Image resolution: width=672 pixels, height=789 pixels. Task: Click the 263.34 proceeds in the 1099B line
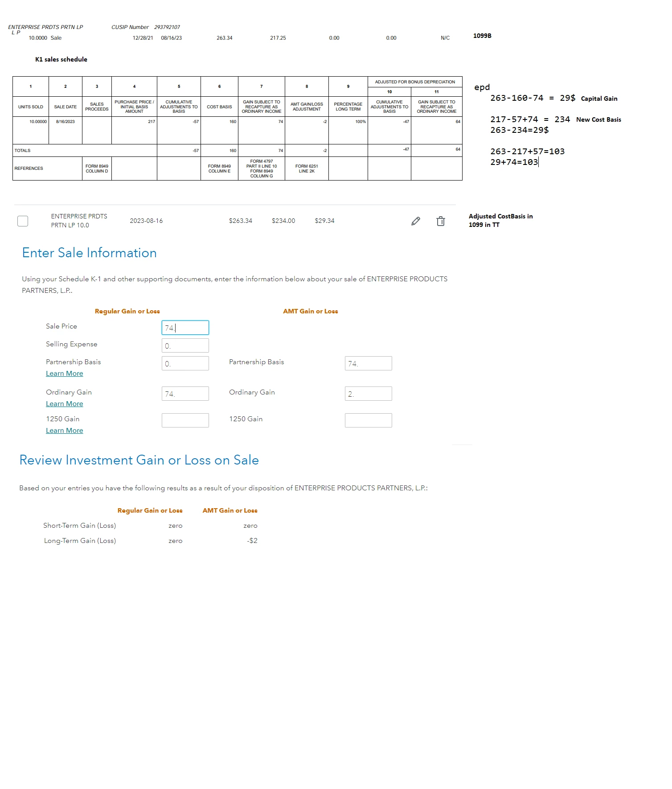[x=225, y=38]
